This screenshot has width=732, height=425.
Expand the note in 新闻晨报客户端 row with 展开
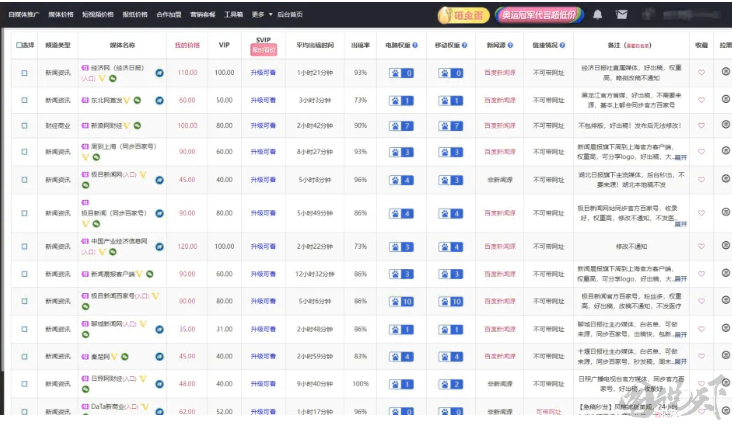point(681,279)
